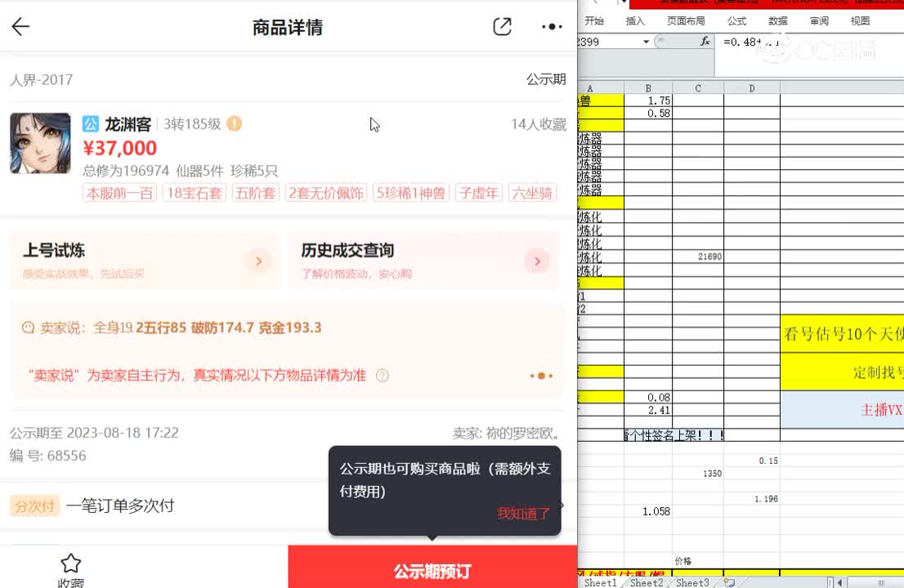Click insert new worksheet icon
The image size is (904, 588).
click(729, 582)
